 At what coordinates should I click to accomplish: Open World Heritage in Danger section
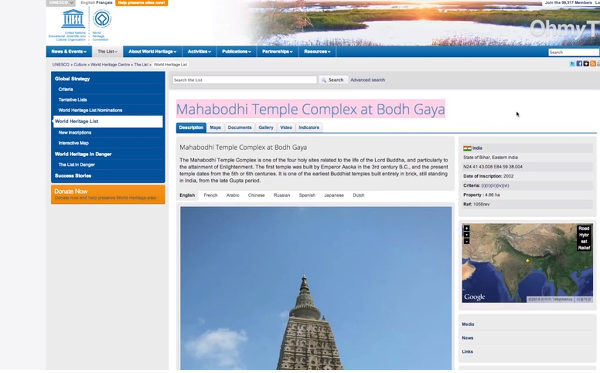pos(83,154)
